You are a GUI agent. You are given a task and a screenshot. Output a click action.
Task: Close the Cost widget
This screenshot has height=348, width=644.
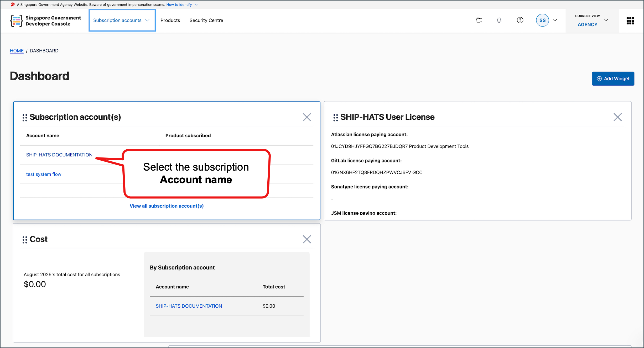pyautogui.click(x=307, y=239)
